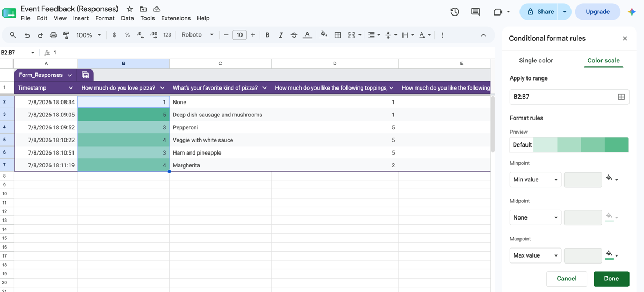Toggle bold formatting
This screenshot has width=644, height=292.
[x=267, y=35]
